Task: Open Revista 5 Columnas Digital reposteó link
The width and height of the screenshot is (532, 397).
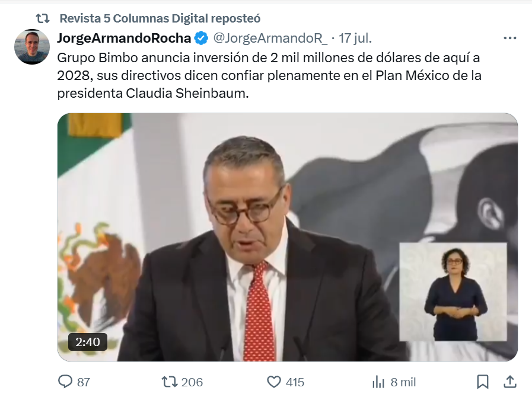Action: [160, 18]
